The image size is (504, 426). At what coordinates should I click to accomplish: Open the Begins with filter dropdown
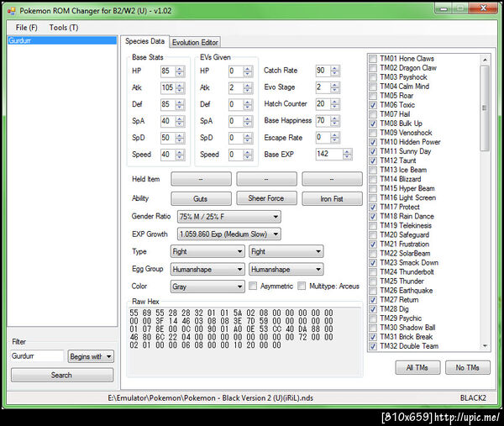coord(91,356)
